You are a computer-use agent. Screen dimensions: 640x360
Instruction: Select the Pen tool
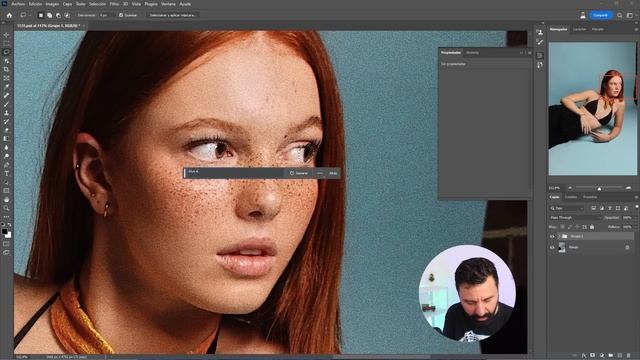pyautogui.click(x=6, y=165)
